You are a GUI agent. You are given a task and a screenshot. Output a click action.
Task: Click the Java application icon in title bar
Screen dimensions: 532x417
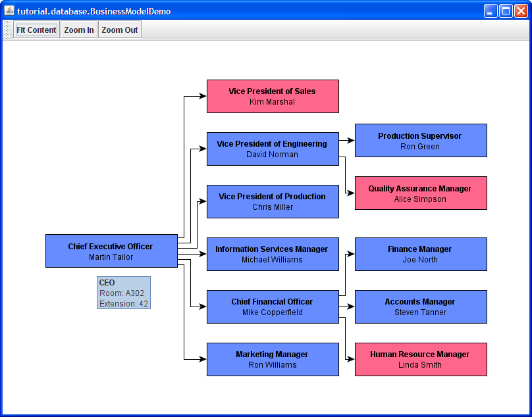point(9,11)
